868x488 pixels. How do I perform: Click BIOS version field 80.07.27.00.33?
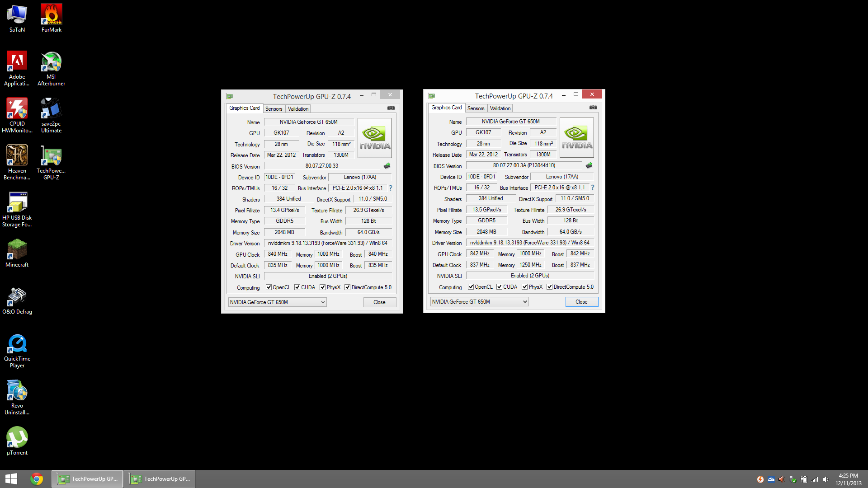(322, 166)
